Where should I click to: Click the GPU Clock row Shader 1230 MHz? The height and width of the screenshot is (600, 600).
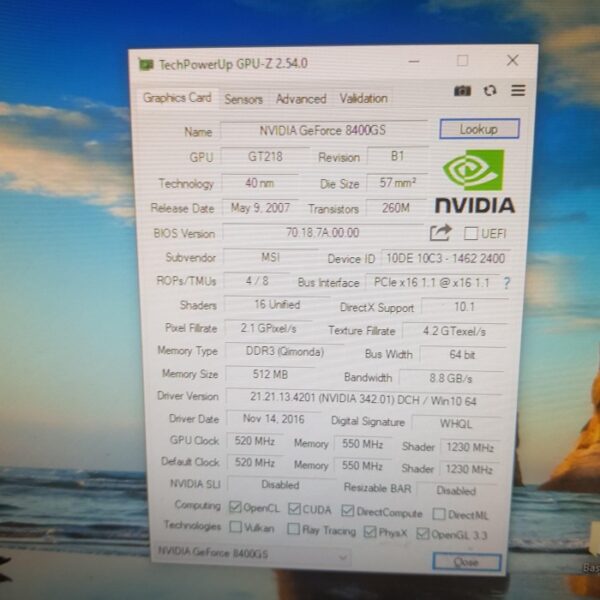tap(470, 447)
